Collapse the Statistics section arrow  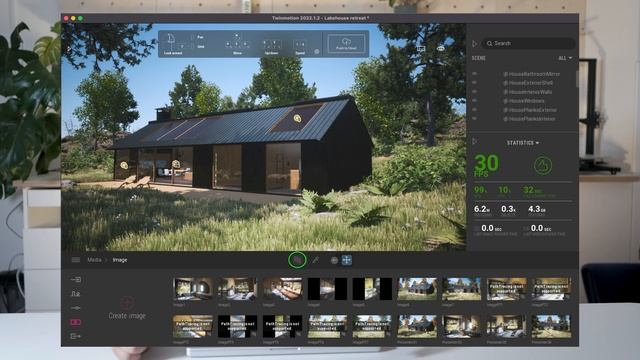point(474,142)
